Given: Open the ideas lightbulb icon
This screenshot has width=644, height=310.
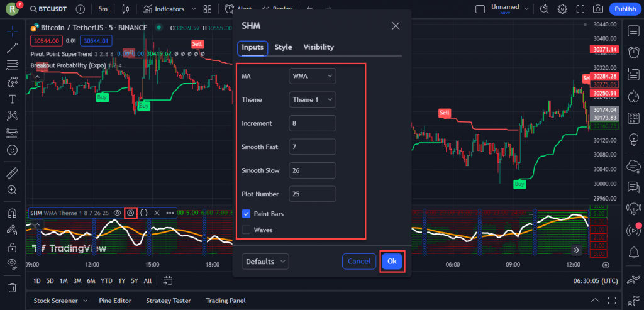Looking at the screenshot, I should click(633, 140).
